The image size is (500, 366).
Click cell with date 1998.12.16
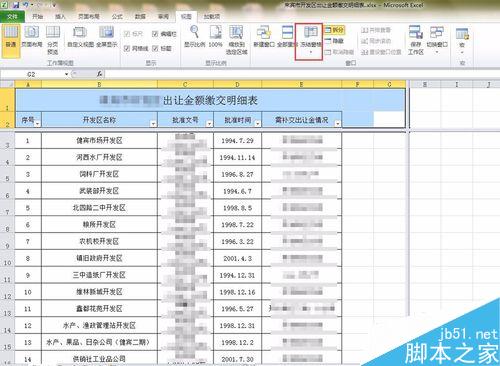pos(237,292)
